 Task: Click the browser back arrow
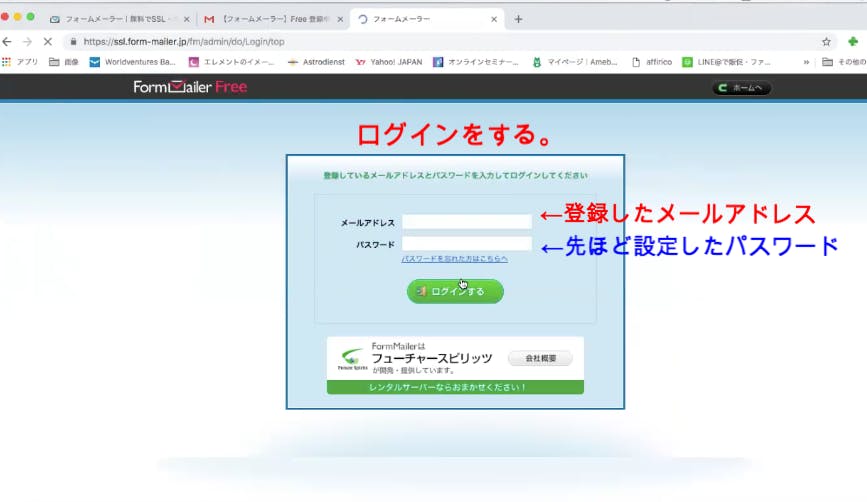tap(7, 41)
